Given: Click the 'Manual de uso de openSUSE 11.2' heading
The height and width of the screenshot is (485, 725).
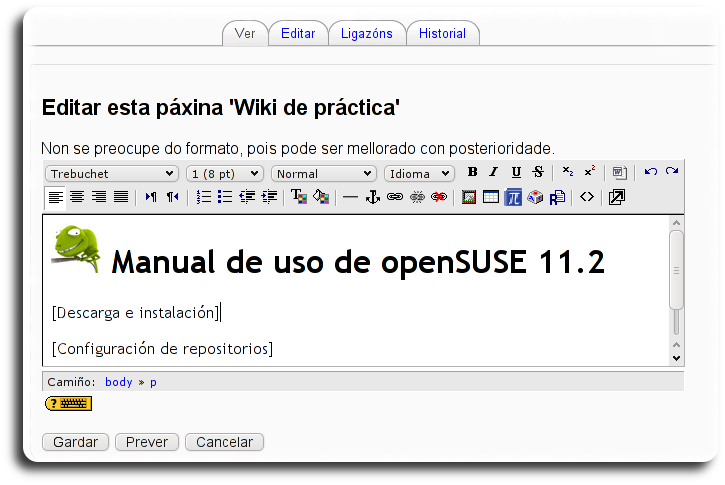Looking at the screenshot, I should coord(358,262).
